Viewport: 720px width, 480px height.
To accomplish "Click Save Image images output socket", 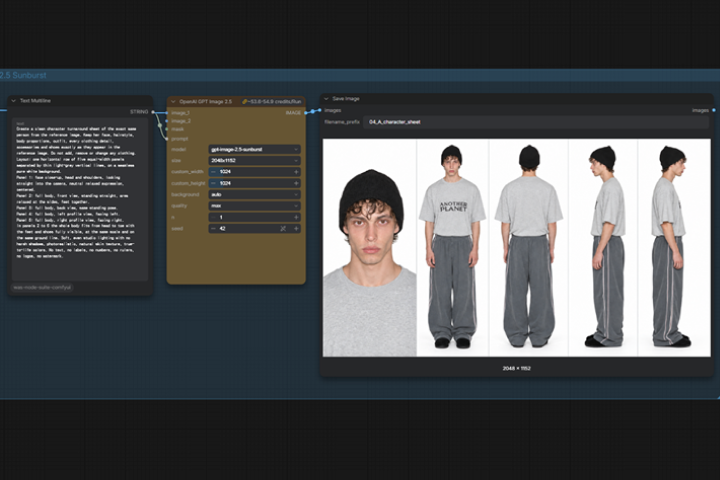I will 714,110.
